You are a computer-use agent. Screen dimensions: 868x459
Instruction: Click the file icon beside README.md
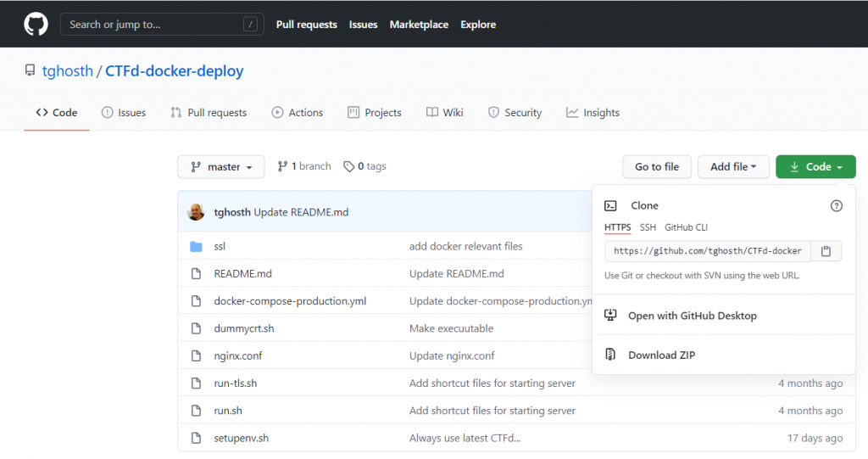click(x=196, y=274)
